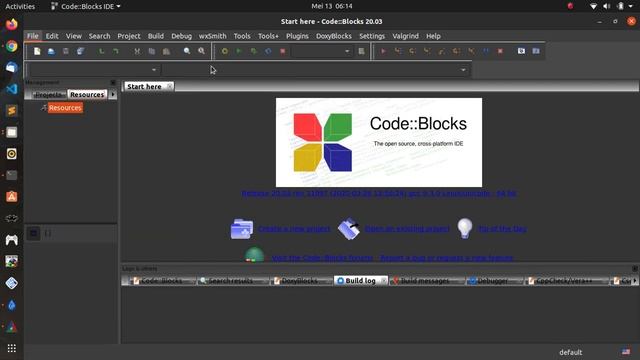The width and height of the screenshot is (640, 360).
Task: Switch to the CppCheck/Vera++ tab
Action: coord(564,281)
